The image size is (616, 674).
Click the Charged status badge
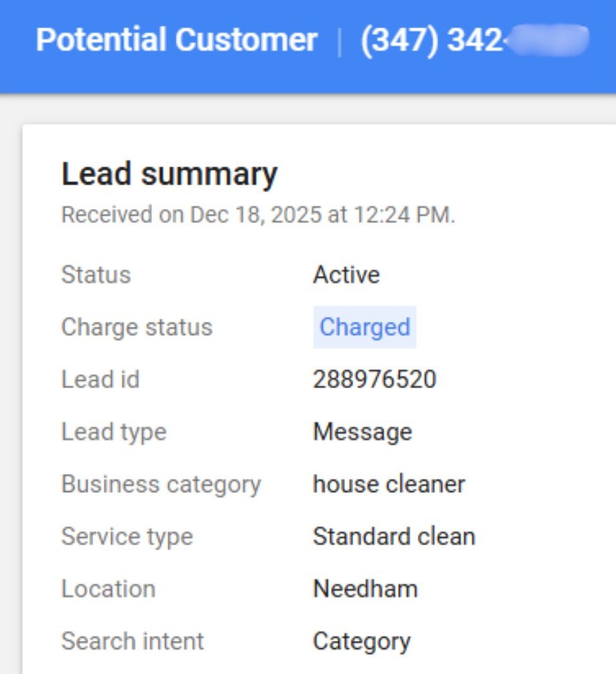click(x=365, y=328)
